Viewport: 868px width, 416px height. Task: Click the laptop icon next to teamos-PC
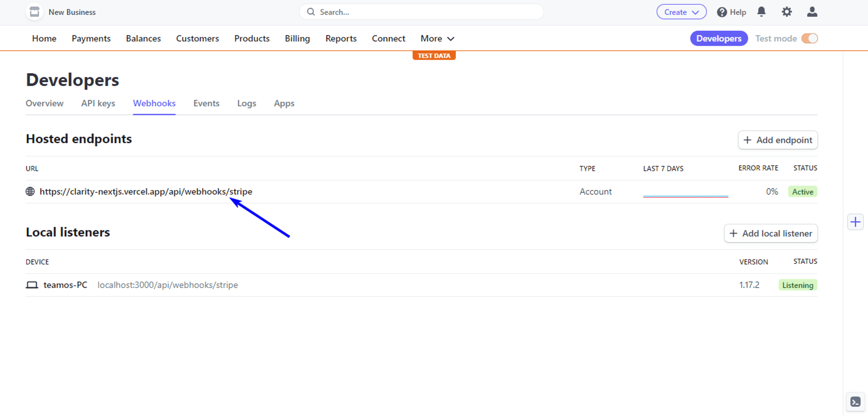coord(32,285)
